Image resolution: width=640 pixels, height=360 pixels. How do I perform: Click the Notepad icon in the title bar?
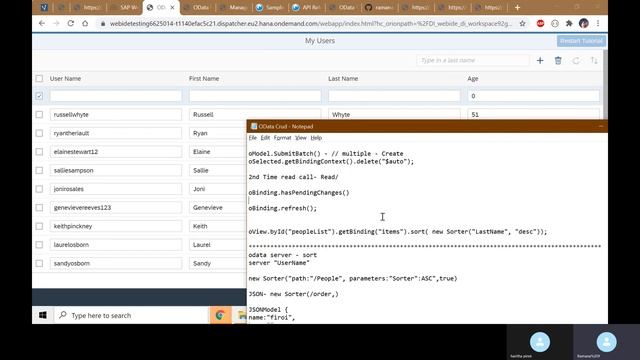tap(253, 126)
